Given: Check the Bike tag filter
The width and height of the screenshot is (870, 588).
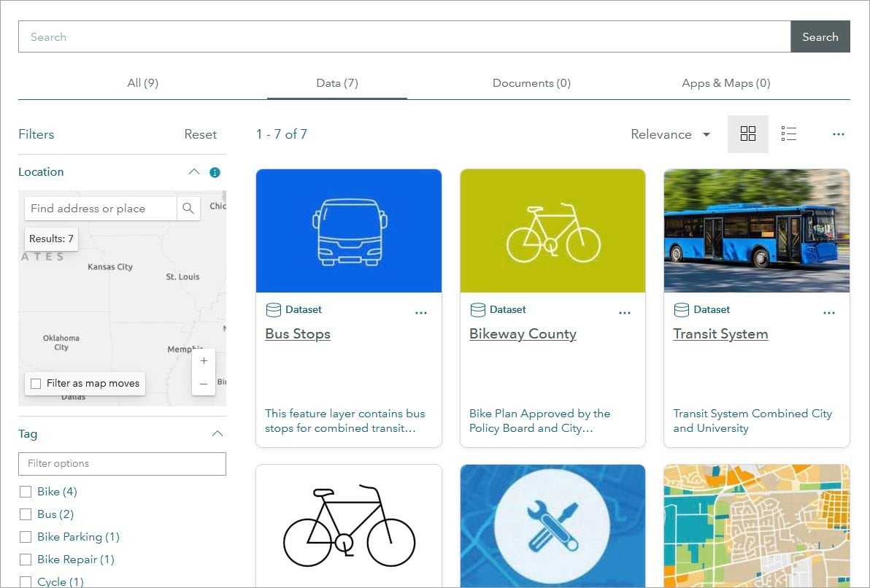Looking at the screenshot, I should pyautogui.click(x=26, y=492).
